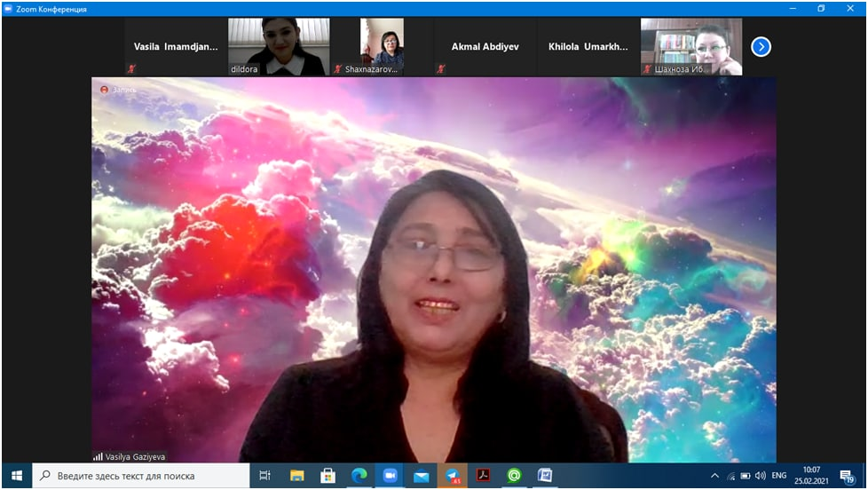Screen dimensions: 868x490
Task: Click Akmal Abdiyev's muted microphone icon
Action: (440, 69)
